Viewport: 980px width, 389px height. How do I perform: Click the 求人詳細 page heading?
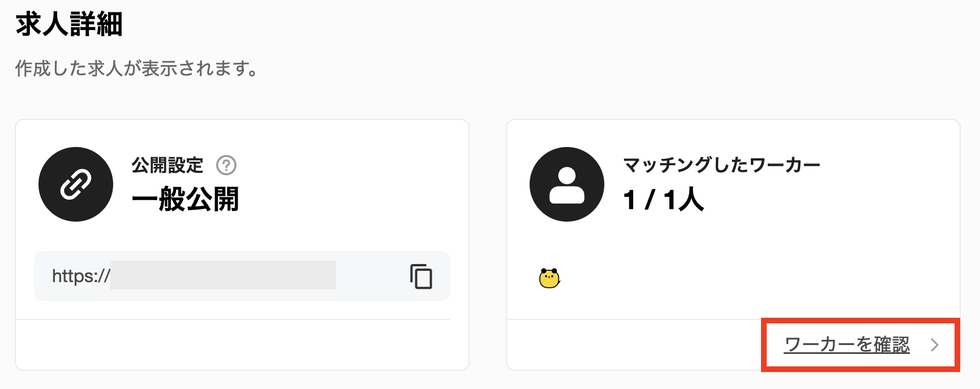click(69, 24)
